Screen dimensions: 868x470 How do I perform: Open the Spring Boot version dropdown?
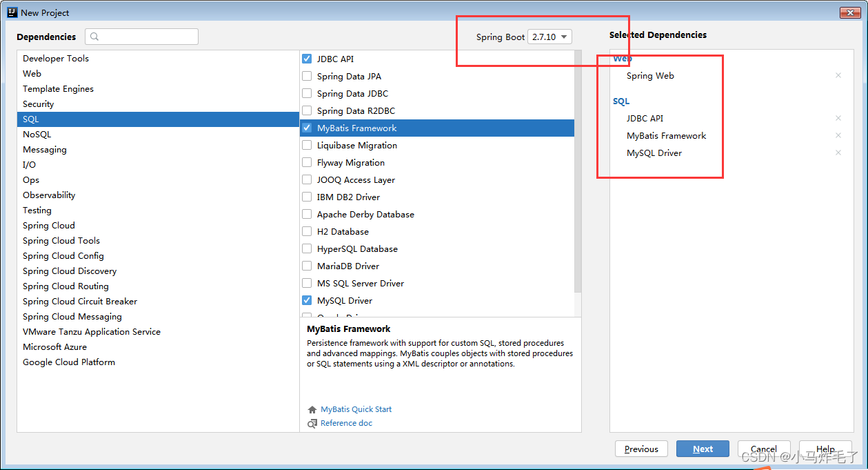pos(549,37)
